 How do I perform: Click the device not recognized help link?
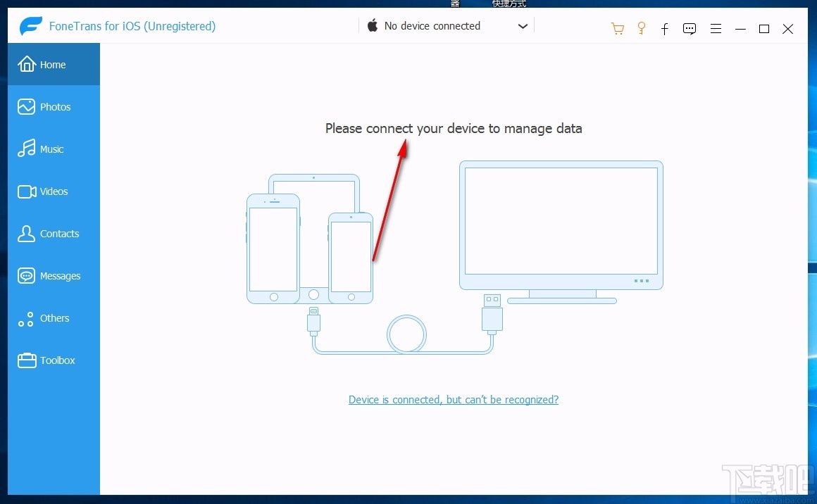[453, 399]
